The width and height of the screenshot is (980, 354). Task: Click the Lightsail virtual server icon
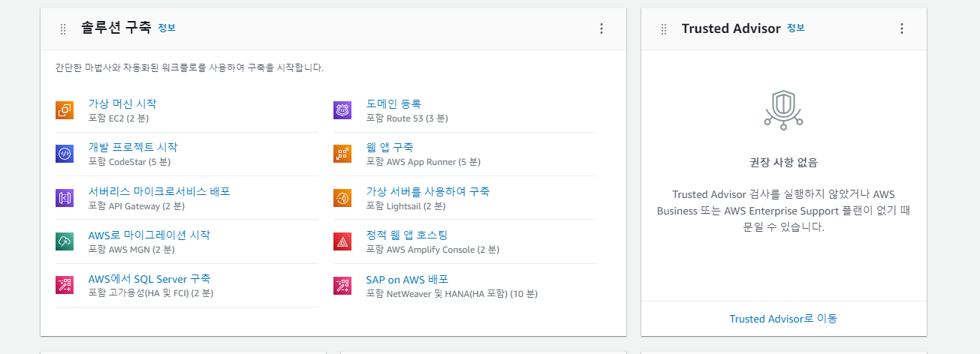coord(342,198)
